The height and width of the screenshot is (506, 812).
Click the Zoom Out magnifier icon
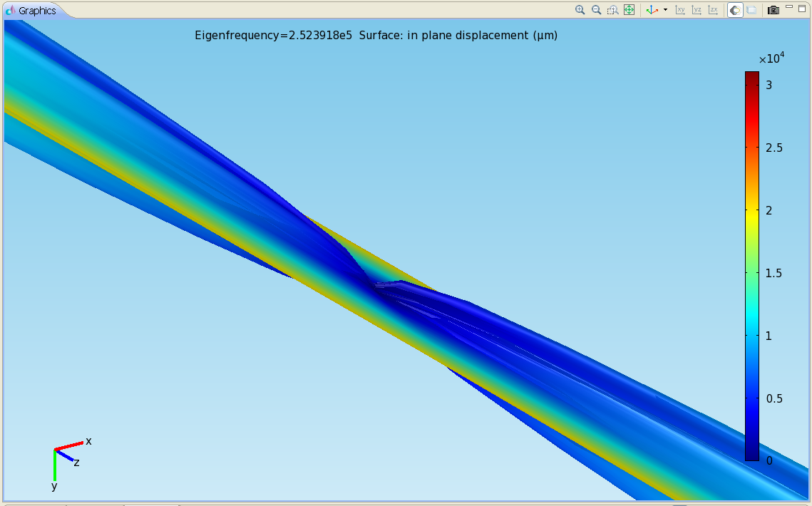coord(596,10)
